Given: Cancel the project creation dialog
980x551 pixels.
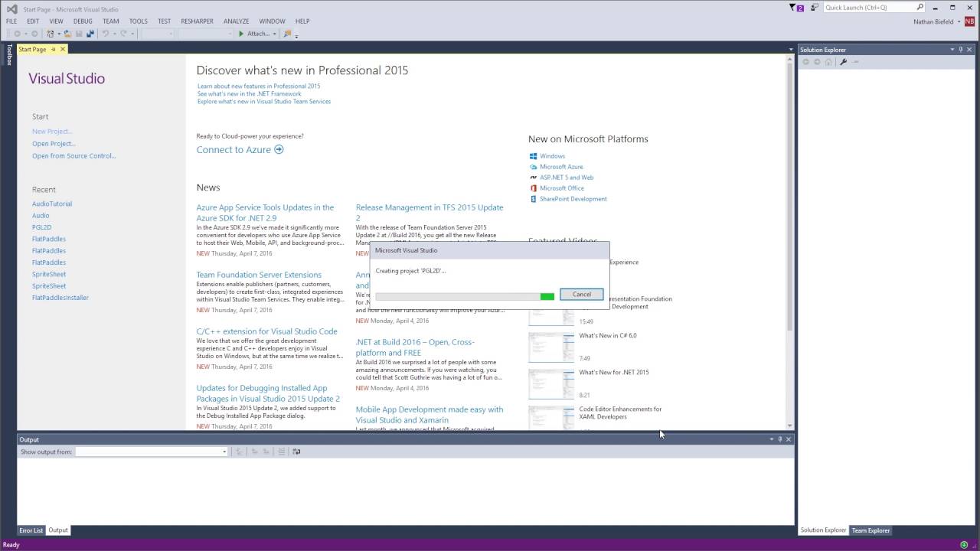Looking at the screenshot, I should (x=581, y=294).
